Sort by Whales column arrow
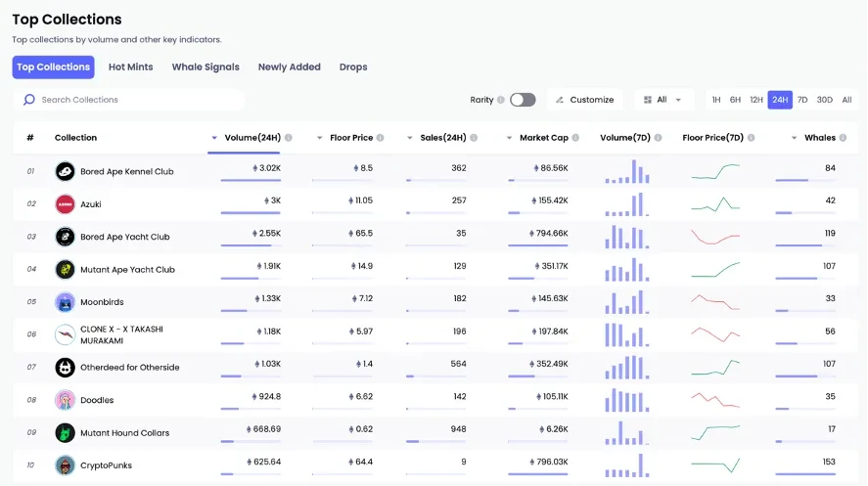The height and width of the screenshot is (486, 868). pos(795,138)
